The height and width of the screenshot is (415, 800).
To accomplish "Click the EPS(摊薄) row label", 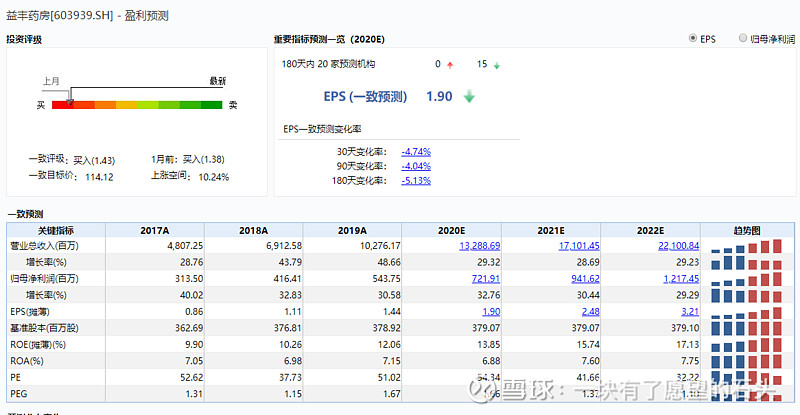I will coord(30,312).
